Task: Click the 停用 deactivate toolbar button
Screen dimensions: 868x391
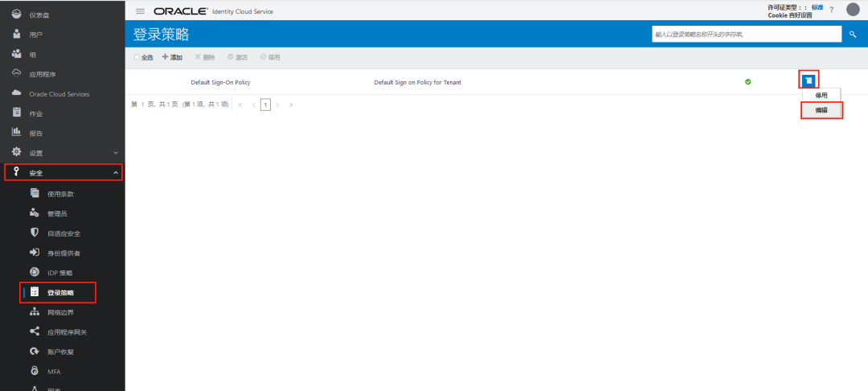Action: 270,58
